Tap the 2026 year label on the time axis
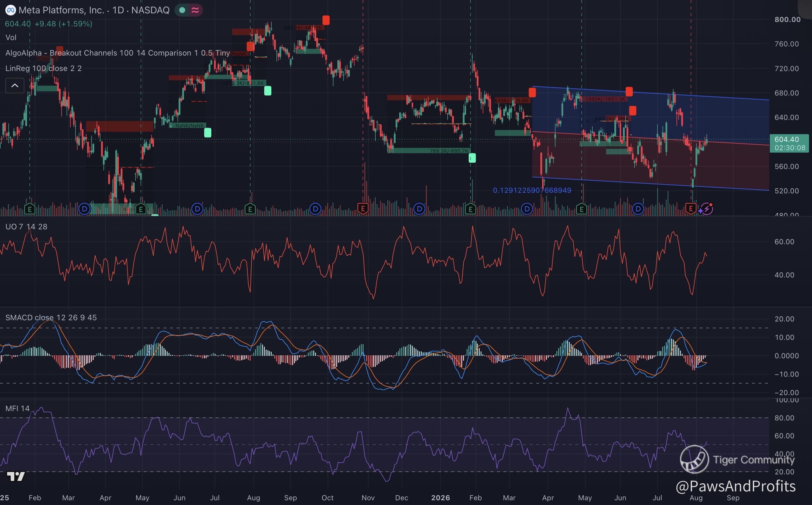812x505 pixels. (440, 498)
